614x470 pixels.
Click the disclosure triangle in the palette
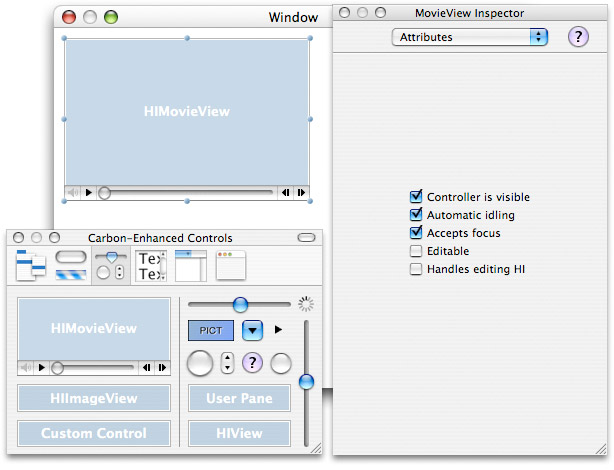(x=279, y=329)
